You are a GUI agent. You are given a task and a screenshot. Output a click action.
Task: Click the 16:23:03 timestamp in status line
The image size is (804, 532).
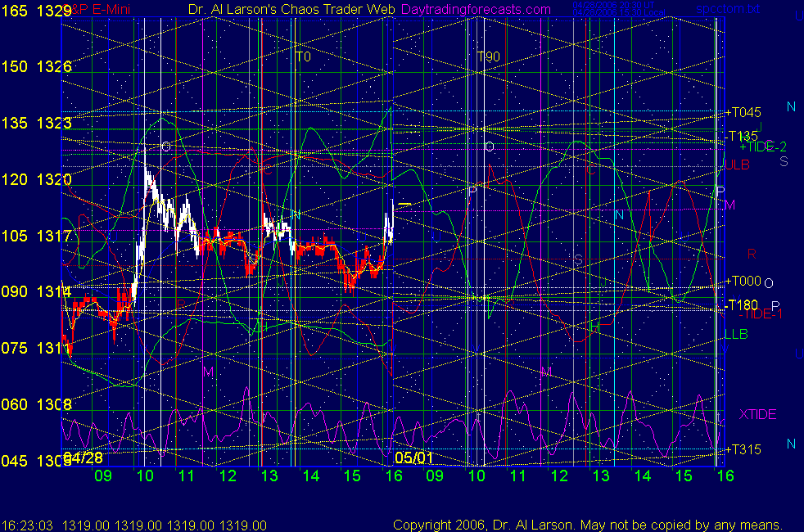27,525
